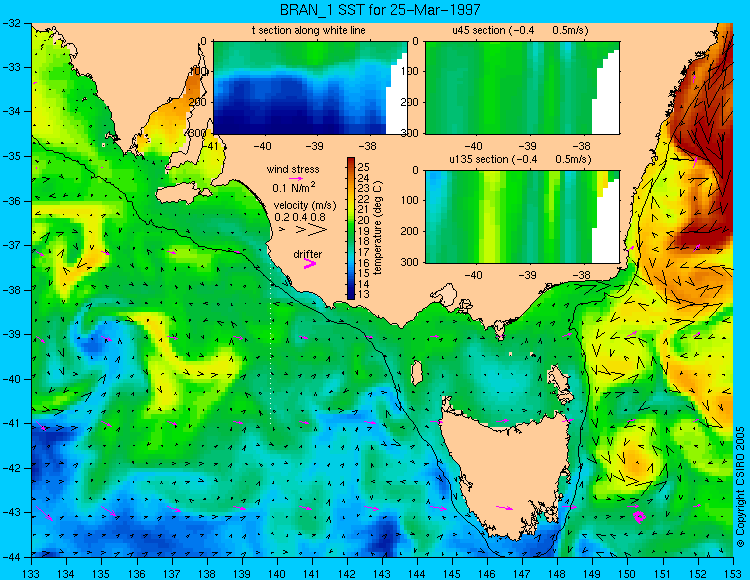Click the '16' value on the color bar
The image size is (750, 580).
364,263
